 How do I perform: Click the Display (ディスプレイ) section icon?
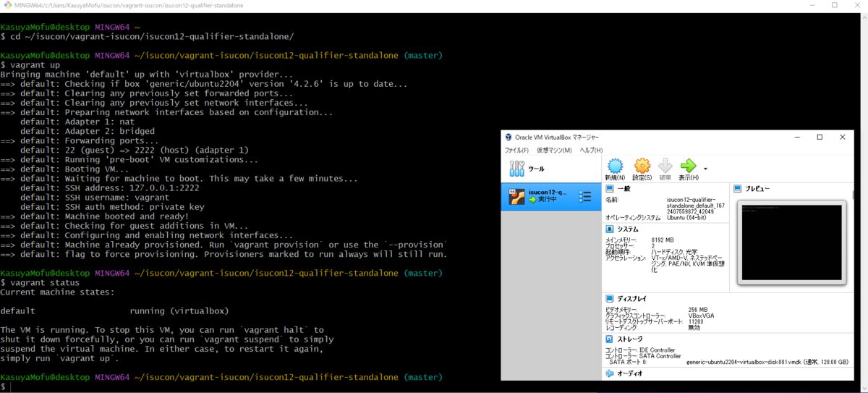pyautogui.click(x=610, y=298)
